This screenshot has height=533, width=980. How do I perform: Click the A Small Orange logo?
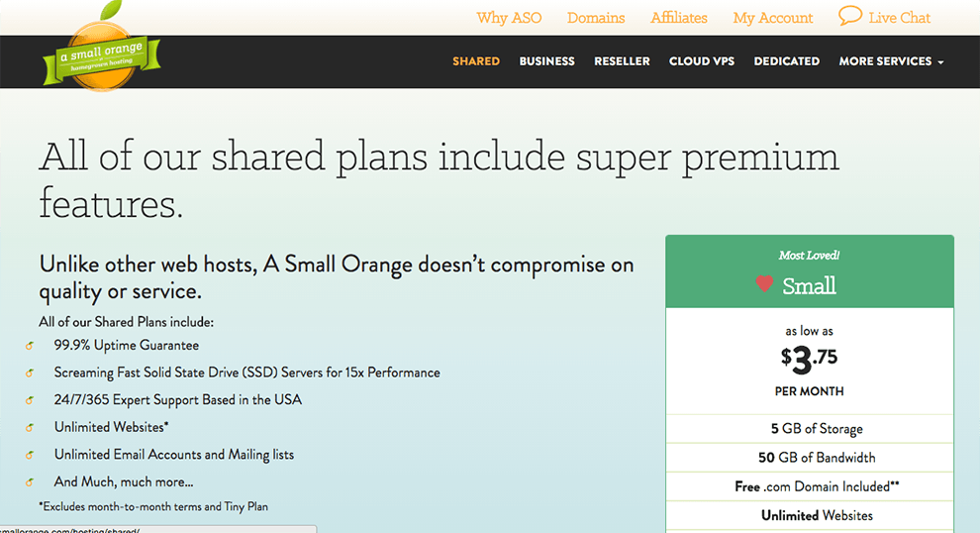click(102, 49)
